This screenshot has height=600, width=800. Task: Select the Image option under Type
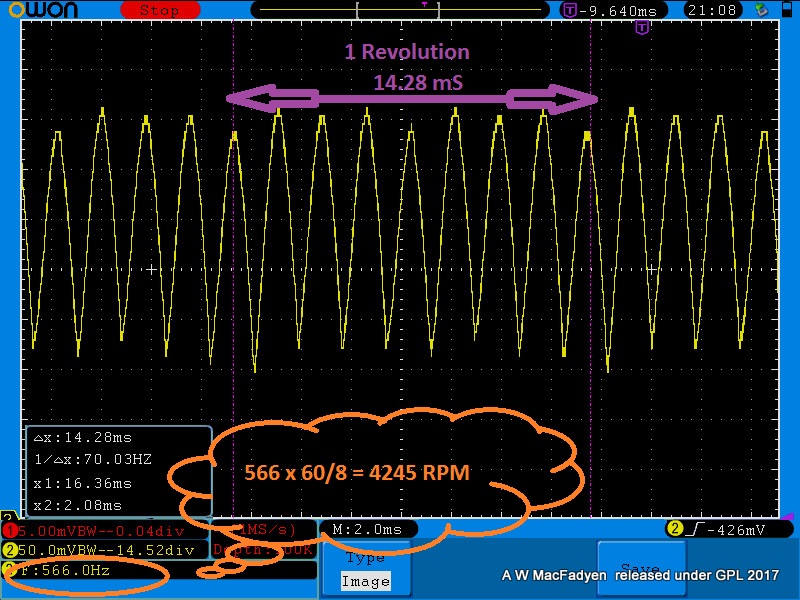coord(366,579)
